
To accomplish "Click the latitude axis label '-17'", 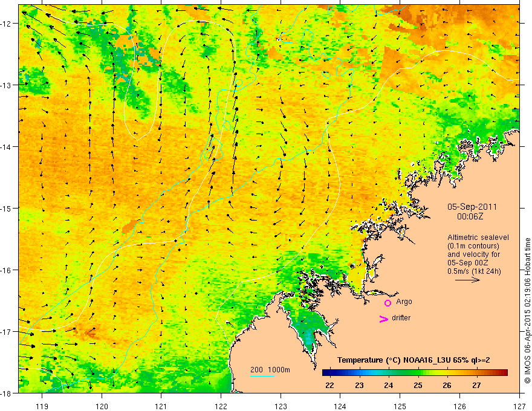I will coord(7,331).
